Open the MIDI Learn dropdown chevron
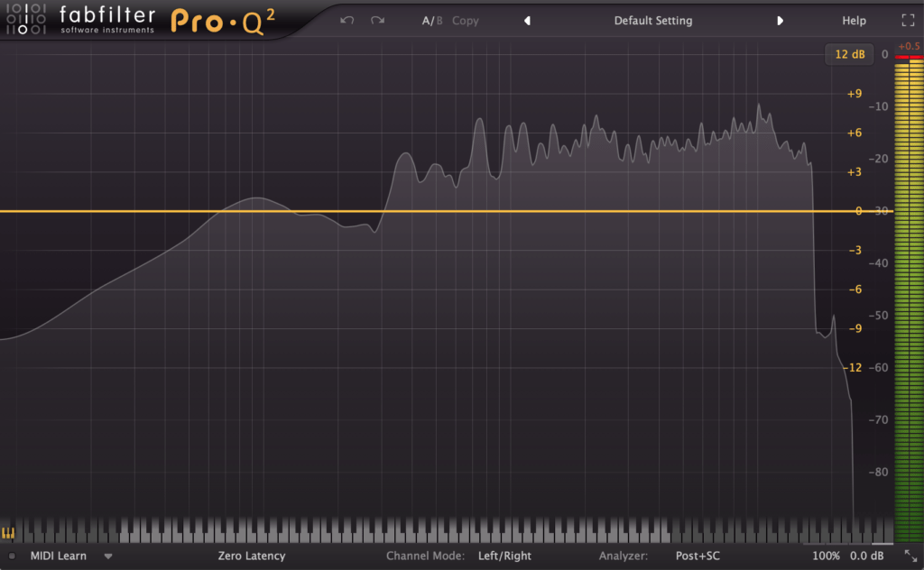 click(107, 556)
